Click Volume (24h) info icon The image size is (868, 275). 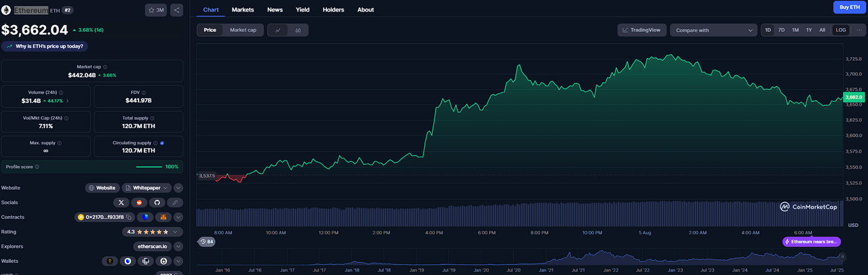(x=60, y=92)
